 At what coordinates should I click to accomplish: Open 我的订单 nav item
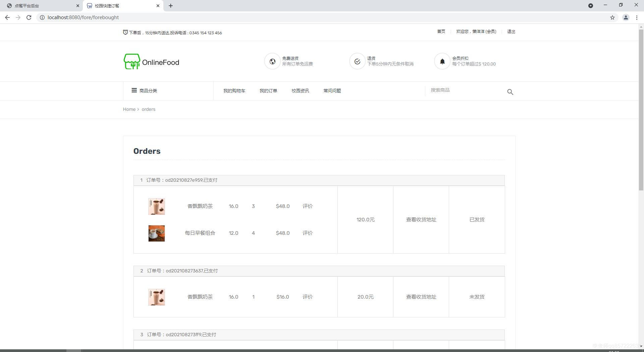pyautogui.click(x=268, y=91)
